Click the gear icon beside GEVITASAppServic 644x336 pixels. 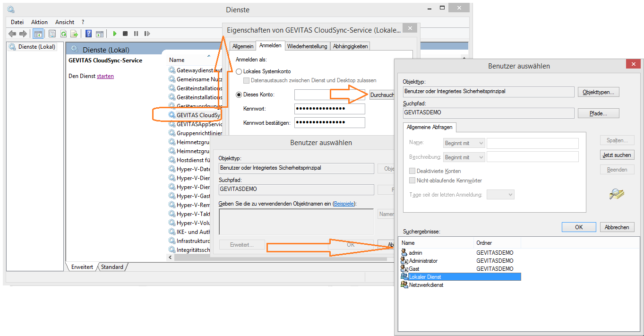coord(172,124)
